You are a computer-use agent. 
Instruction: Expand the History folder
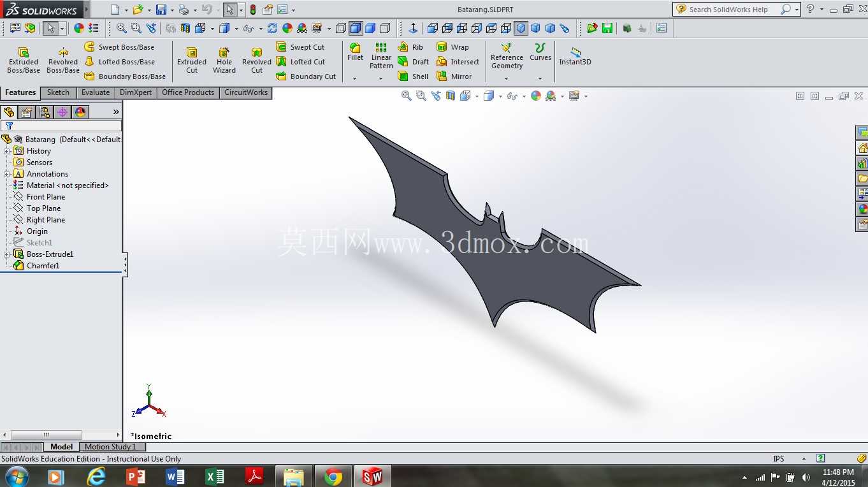pyautogui.click(x=6, y=151)
